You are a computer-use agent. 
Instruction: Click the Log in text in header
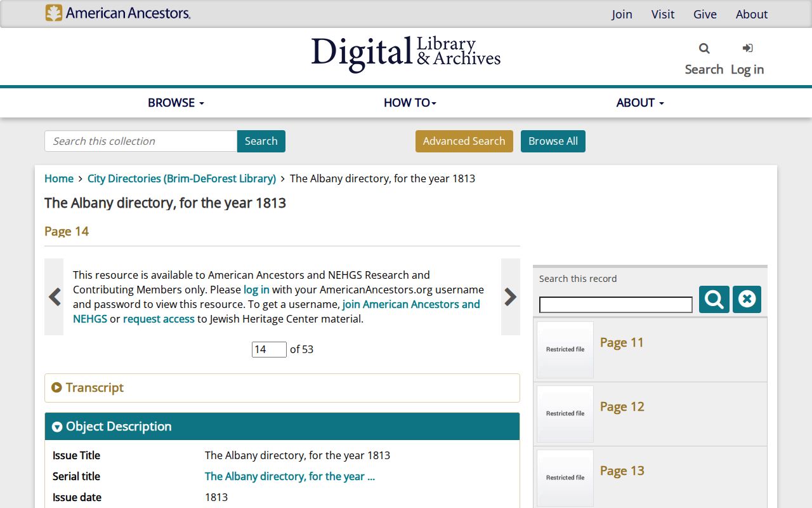[x=747, y=69]
